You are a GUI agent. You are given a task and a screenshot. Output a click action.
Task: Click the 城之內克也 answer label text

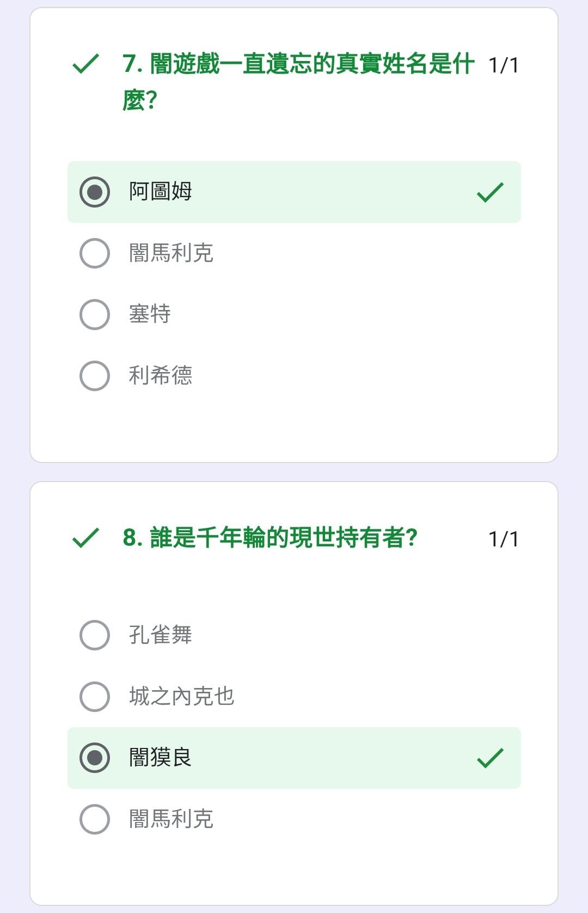click(x=182, y=697)
